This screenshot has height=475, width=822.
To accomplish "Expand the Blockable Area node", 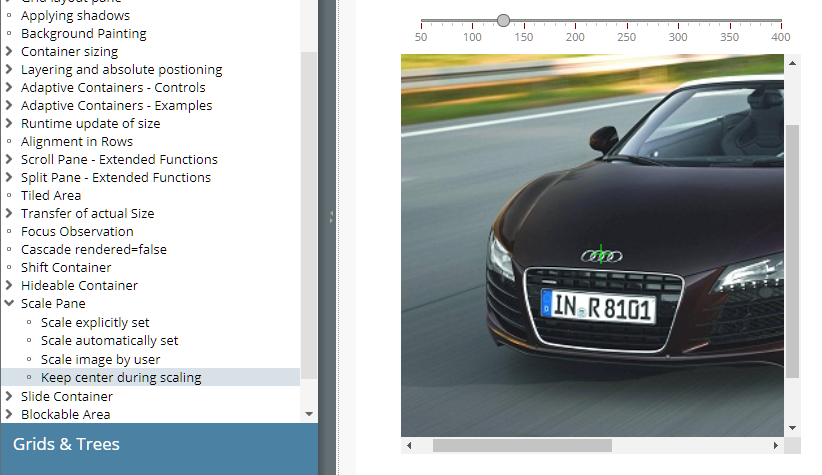I will click(x=9, y=415).
